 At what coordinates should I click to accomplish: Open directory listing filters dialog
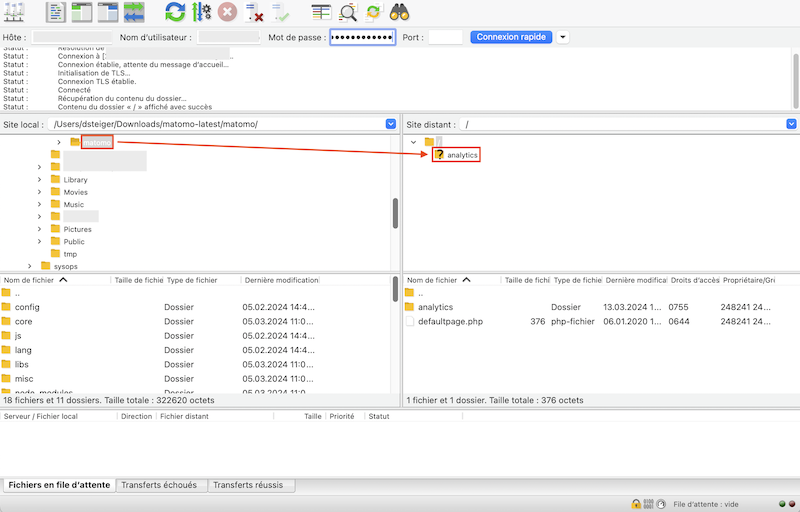point(321,12)
